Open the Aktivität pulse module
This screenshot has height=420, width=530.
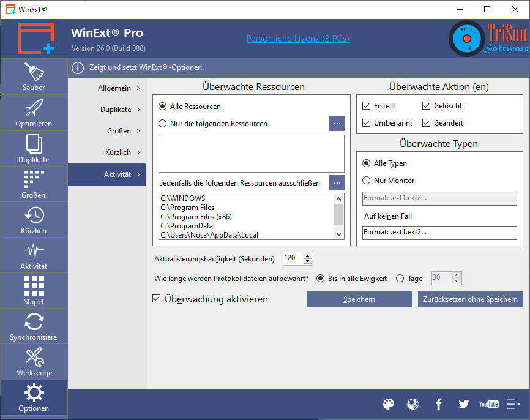click(34, 255)
